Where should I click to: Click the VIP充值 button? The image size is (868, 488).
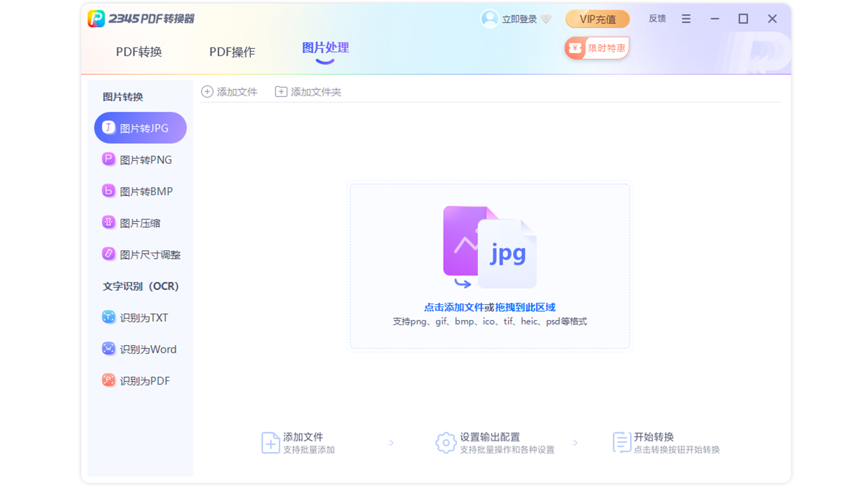pyautogui.click(x=597, y=18)
